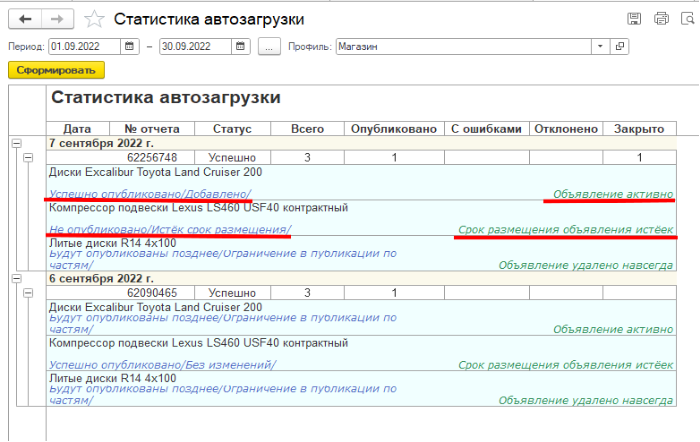Click the back navigation arrow
Viewport: 700px width, 442px height.
click(25, 19)
